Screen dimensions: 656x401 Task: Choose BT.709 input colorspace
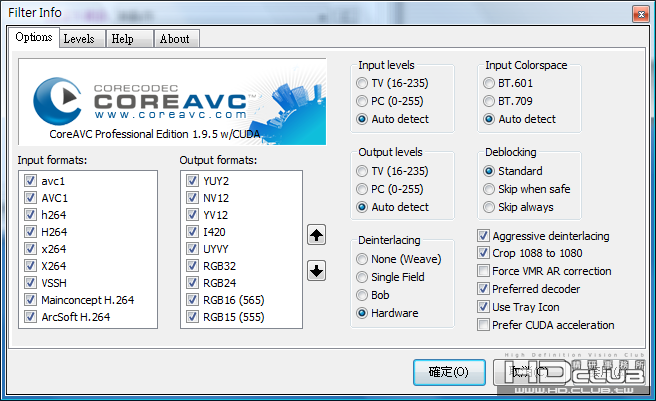(x=489, y=101)
